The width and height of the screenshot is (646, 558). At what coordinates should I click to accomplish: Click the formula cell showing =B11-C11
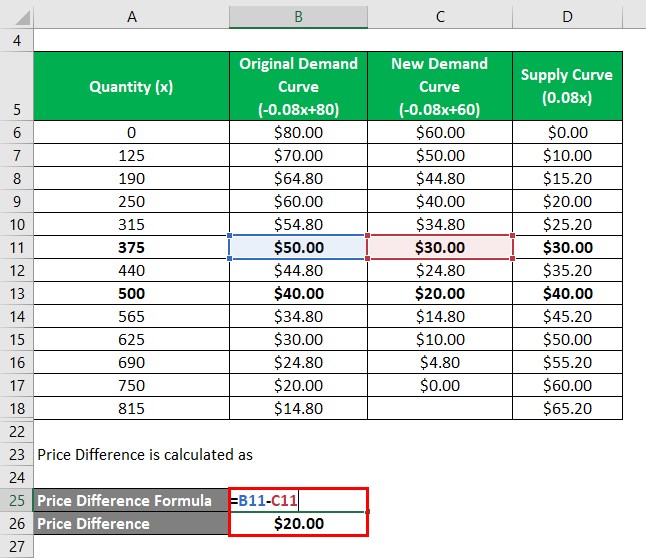coord(298,500)
